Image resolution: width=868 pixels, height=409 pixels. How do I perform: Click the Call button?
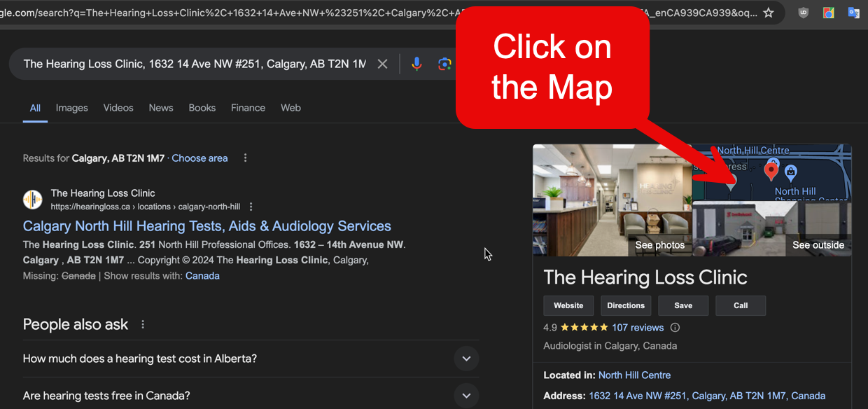tap(741, 305)
